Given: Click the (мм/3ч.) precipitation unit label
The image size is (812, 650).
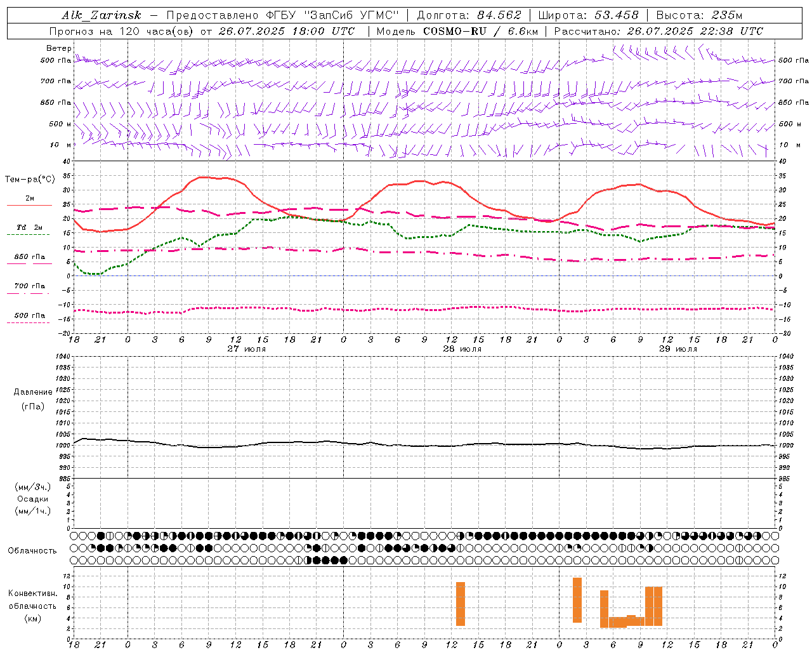Looking at the screenshot, I should [33, 487].
